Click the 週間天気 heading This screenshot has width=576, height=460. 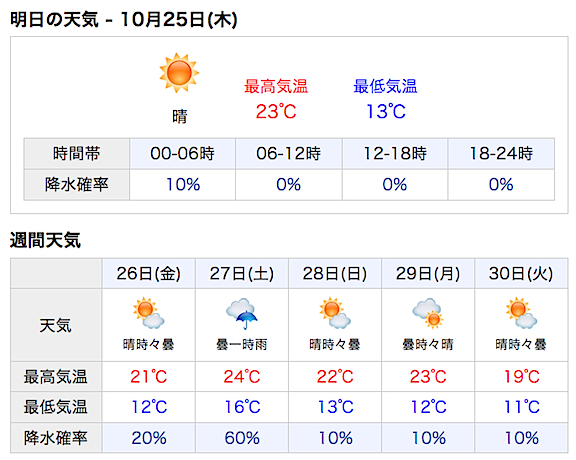click(45, 240)
